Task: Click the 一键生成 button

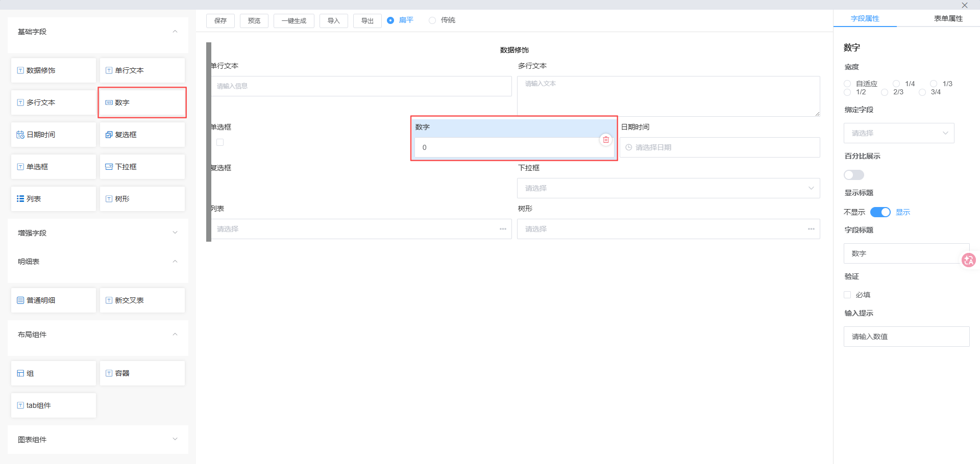Action: [294, 21]
